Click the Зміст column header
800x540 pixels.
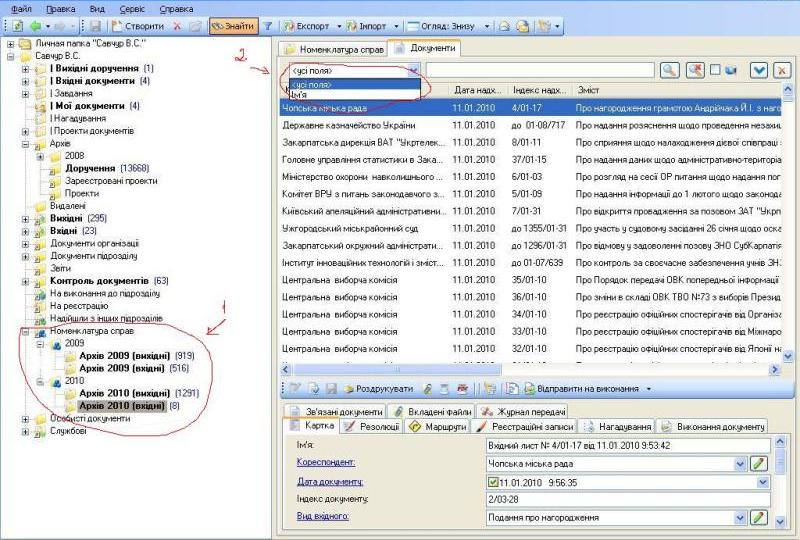(677, 90)
